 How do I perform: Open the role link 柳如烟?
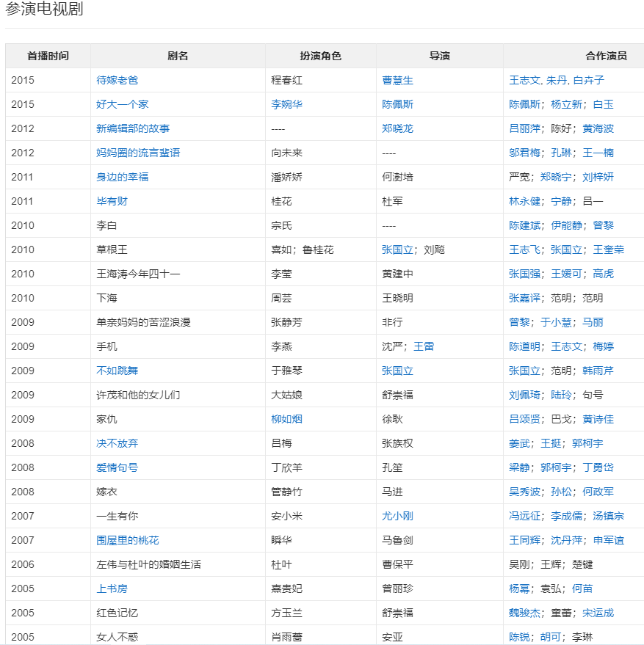pos(286,419)
